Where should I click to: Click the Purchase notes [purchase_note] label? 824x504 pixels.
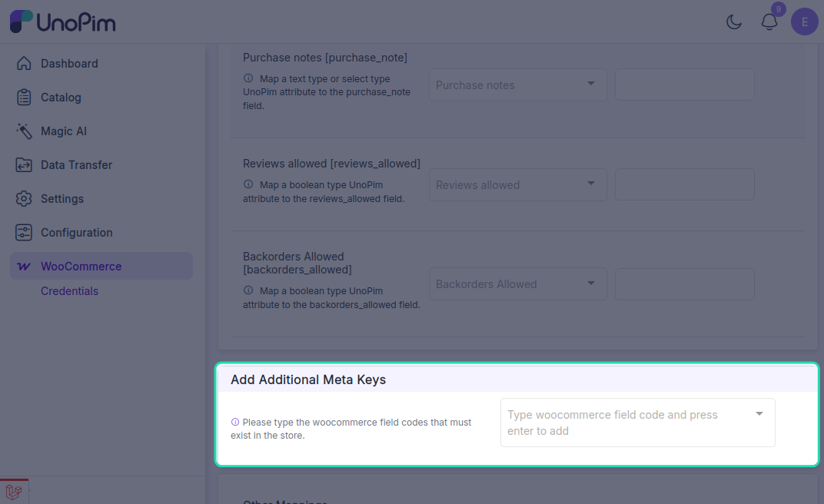click(325, 57)
